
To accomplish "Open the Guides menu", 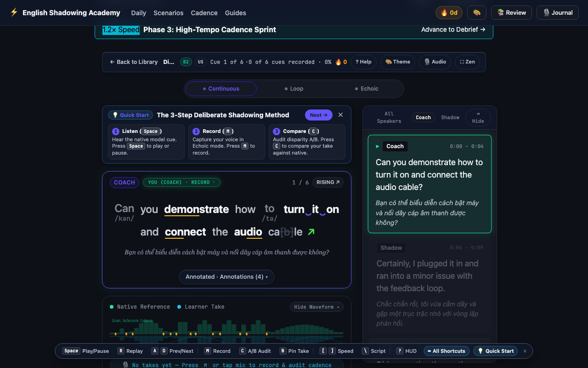I will pos(236,13).
